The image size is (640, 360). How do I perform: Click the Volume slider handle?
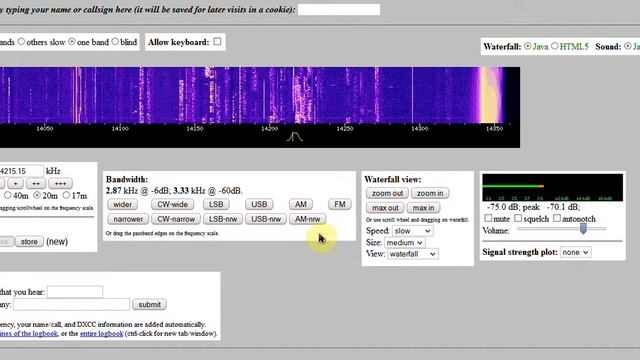coord(583,229)
